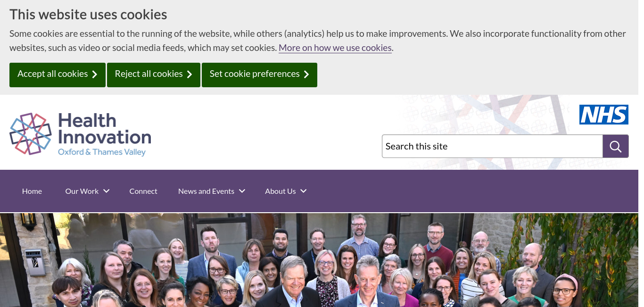Viewport: 644px width, 307px height.
Task: Go to the Home menu item
Action: coord(32,191)
